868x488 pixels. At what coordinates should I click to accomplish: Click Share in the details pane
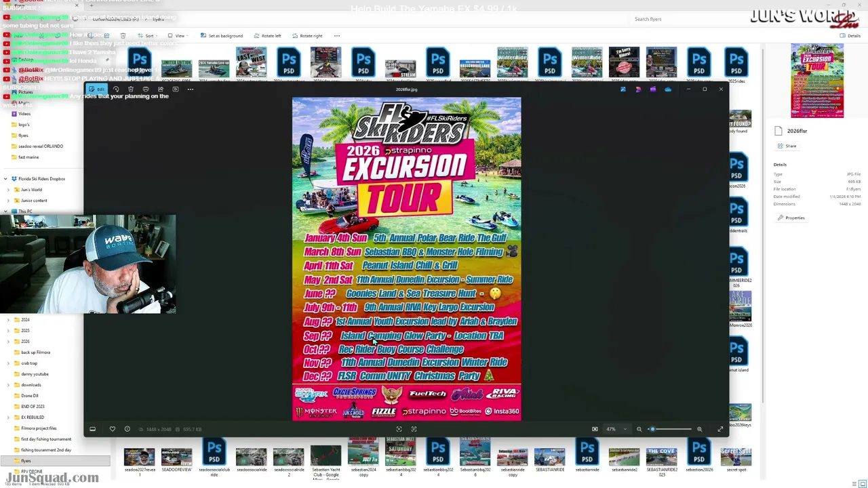tap(787, 146)
